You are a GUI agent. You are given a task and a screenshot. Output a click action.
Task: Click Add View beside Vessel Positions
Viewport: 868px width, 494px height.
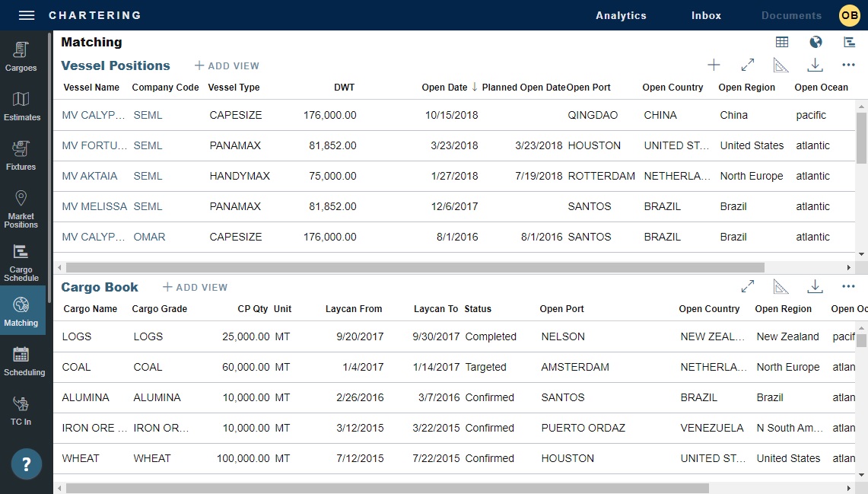point(227,66)
